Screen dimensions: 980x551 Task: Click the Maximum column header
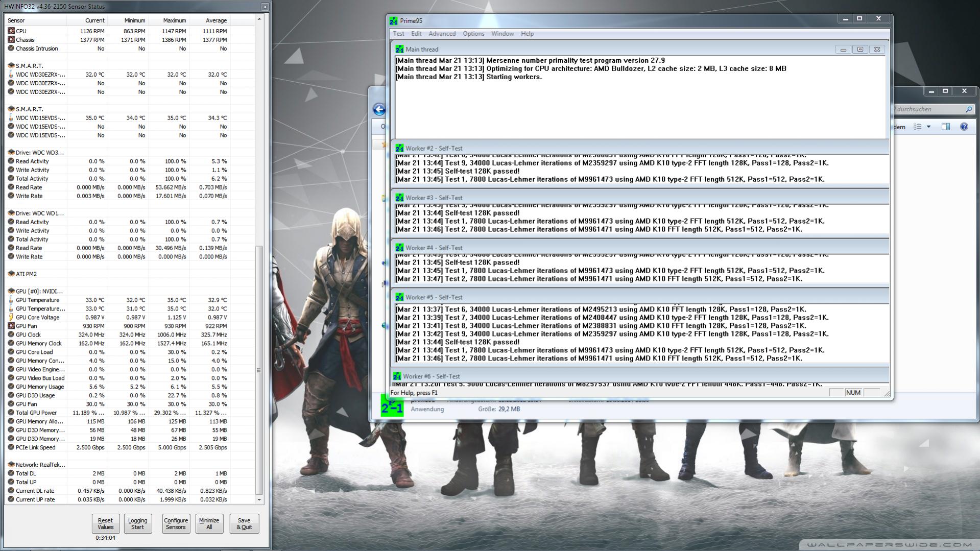[x=169, y=20]
